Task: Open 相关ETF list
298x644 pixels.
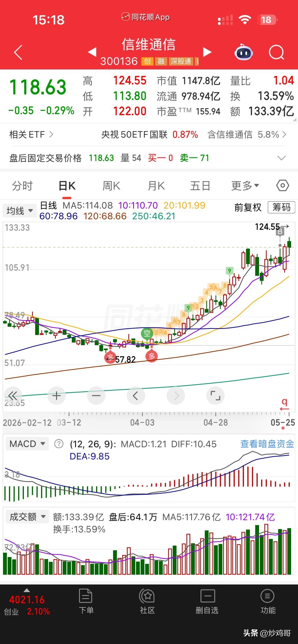Action: click(31, 134)
